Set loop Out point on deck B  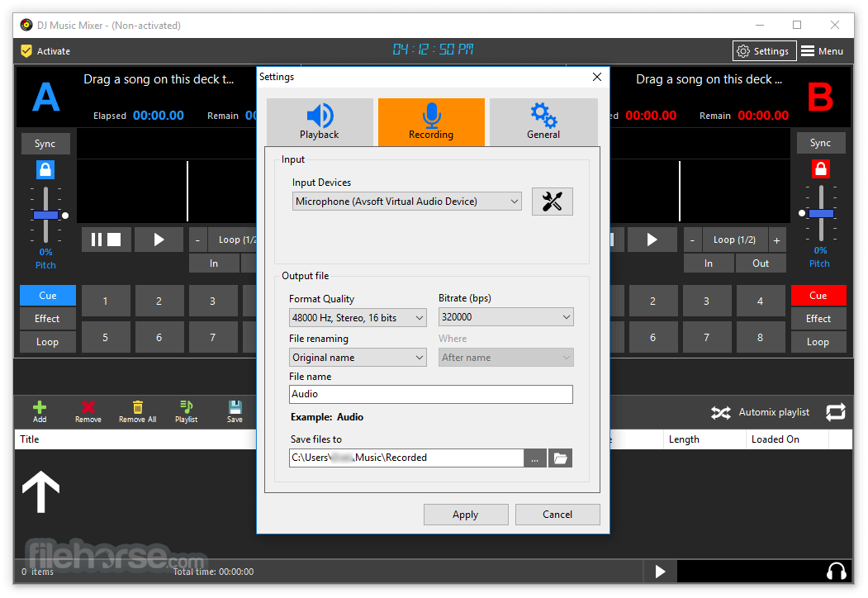pos(761,263)
